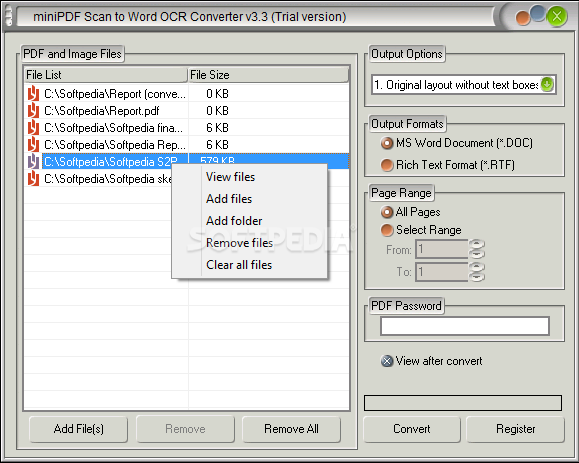Click the From page number field
This screenshot has height=463, width=579.
click(442, 249)
